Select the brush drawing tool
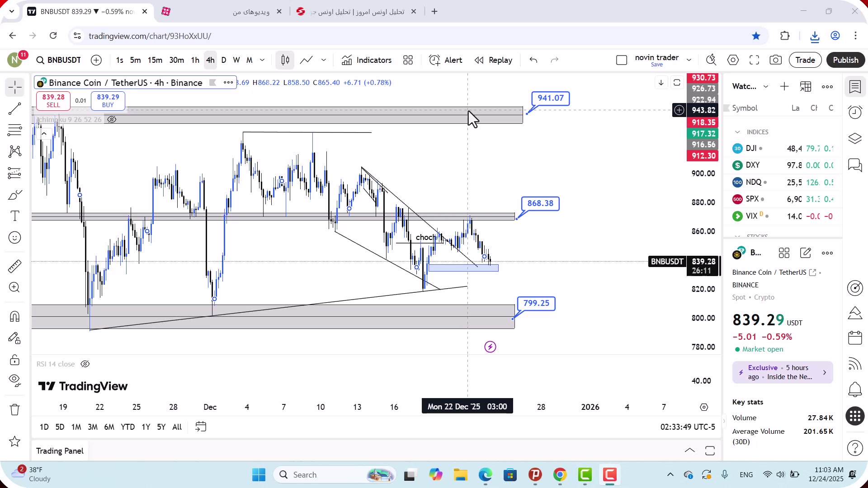868x488 pixels. tap(15, 195)
